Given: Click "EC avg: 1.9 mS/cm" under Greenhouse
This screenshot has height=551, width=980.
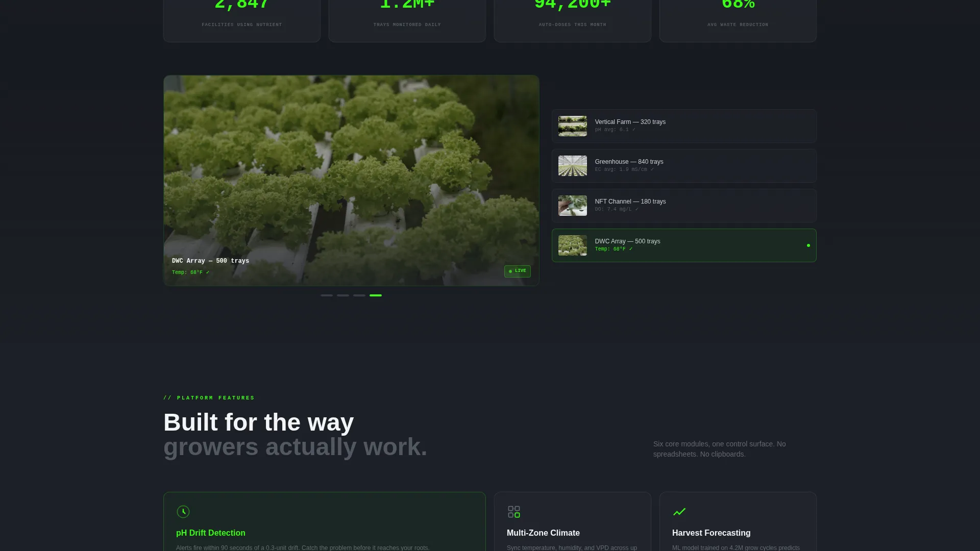Looking at the screenshot, I should click(624, 169).
